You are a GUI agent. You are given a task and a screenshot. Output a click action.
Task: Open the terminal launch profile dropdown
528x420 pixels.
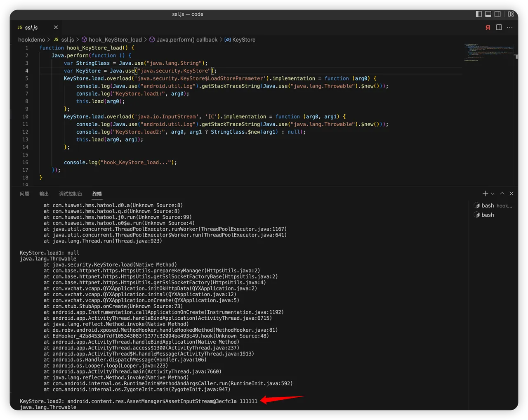point(492,193)
